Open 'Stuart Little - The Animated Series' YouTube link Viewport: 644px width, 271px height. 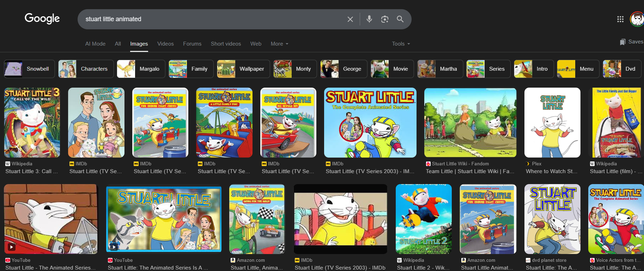[50, 268]
